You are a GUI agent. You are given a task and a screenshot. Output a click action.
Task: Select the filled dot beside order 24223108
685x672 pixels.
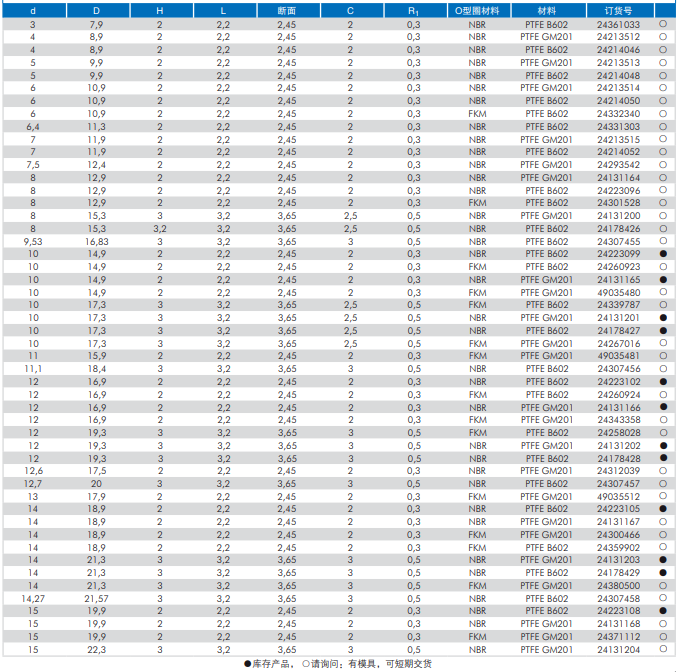[663, 611]
